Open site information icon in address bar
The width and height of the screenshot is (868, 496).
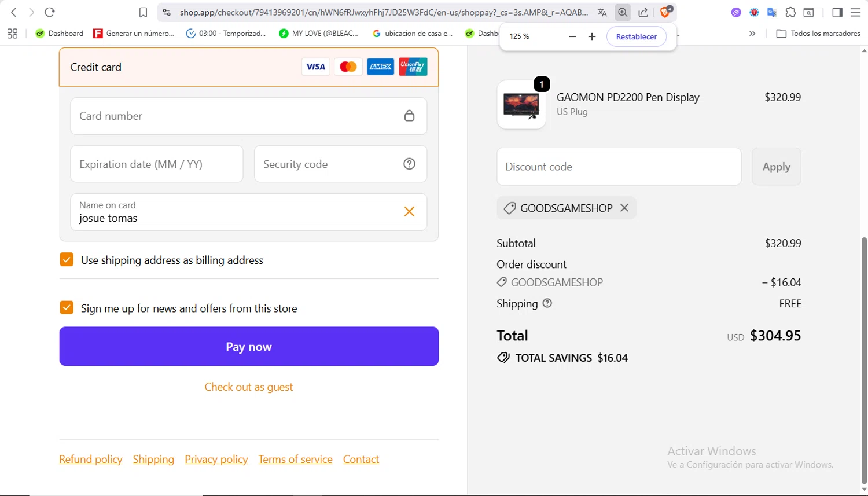[167, 12]
